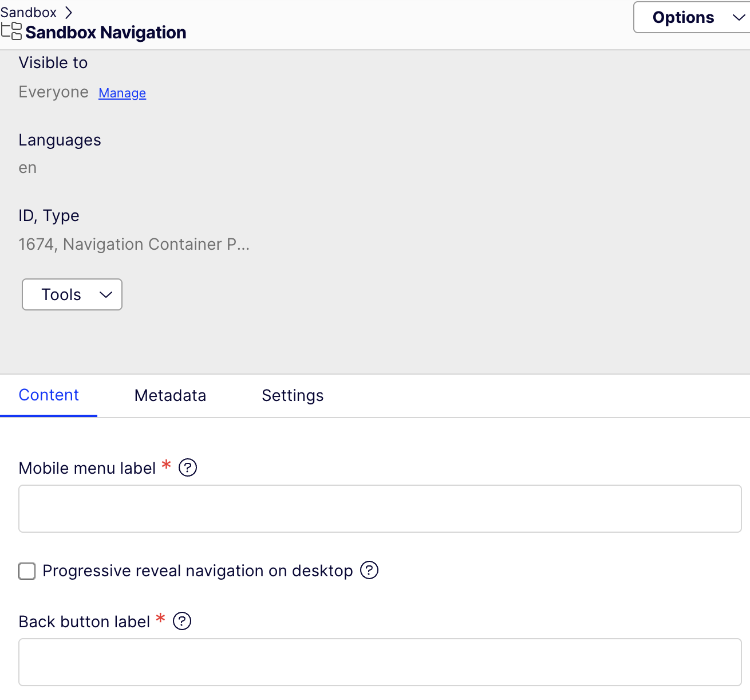This screenshot has height=700, width=750.
Task: Open help for Progressive reveal navigation
Action: click(x=369, y=571)
